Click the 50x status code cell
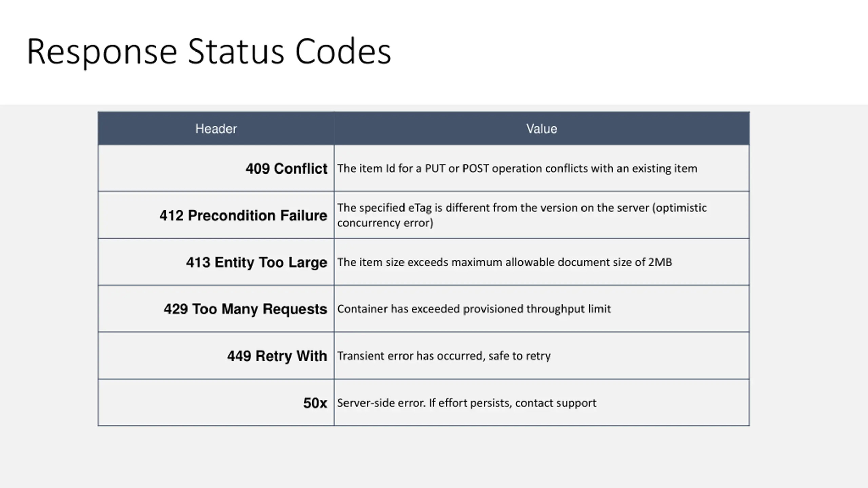 pos(216,403)
